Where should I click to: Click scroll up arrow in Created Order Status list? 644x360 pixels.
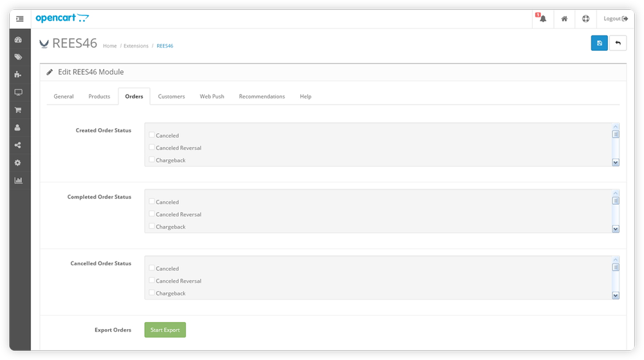coord(615,126)
